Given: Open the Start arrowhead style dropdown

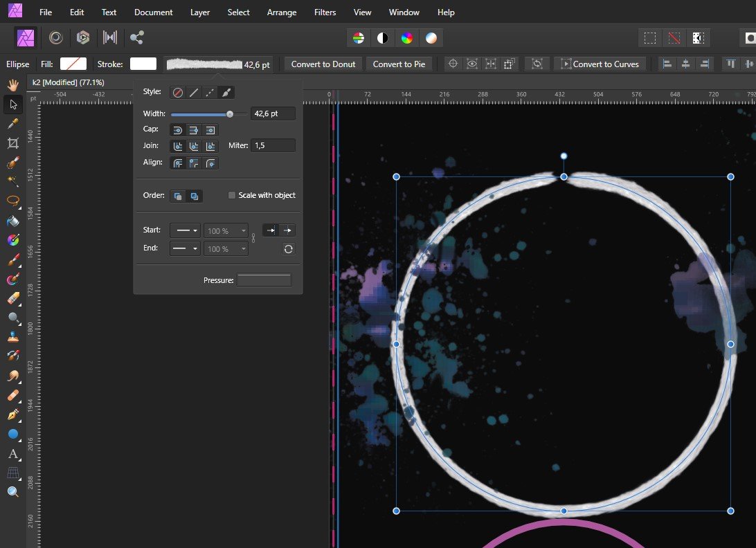Looking at the screenshot, I should [185, 231].
